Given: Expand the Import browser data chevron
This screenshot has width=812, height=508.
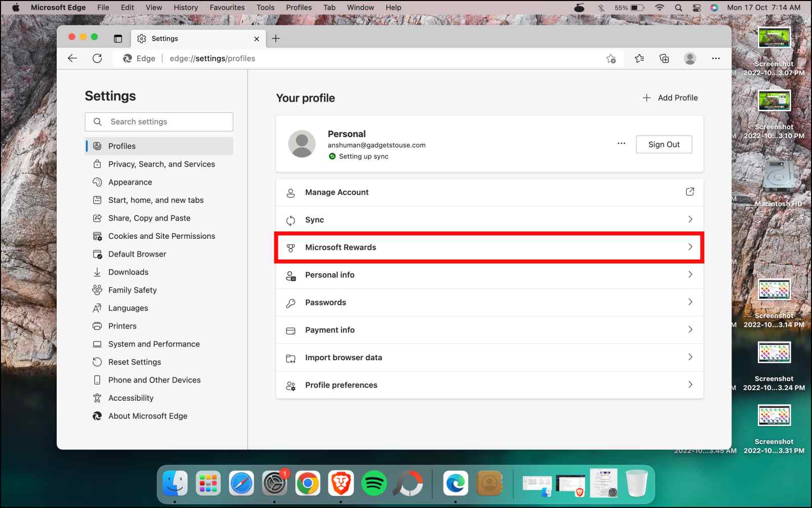Looking at the screenshot, I should point(690,357).
